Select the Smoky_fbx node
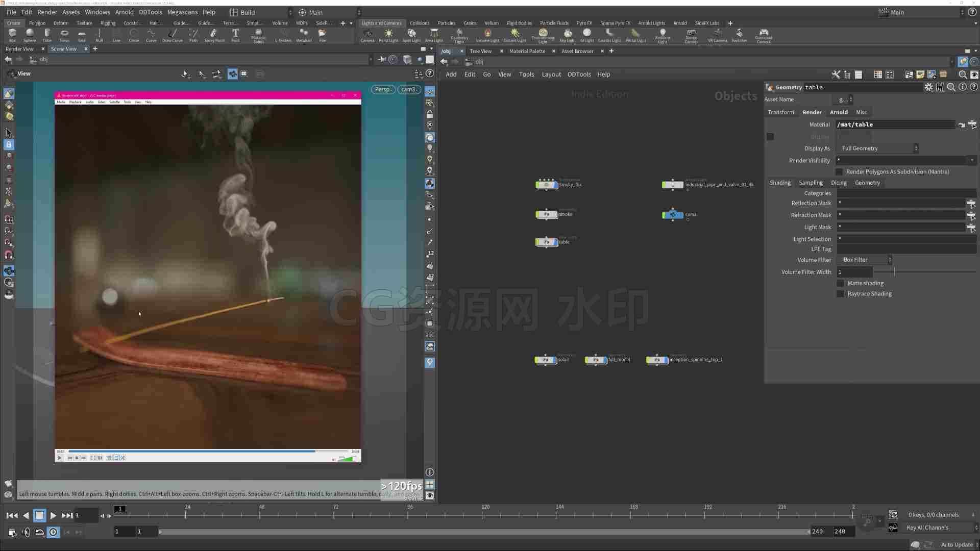The height and width of the screenshot is (551, 980). point(547,185)
